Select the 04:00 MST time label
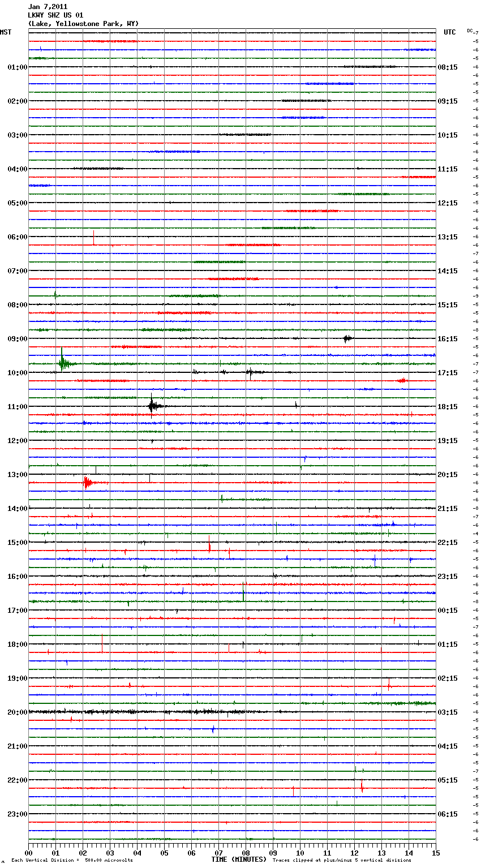The image size is (481, 868). tap(18, 169)
